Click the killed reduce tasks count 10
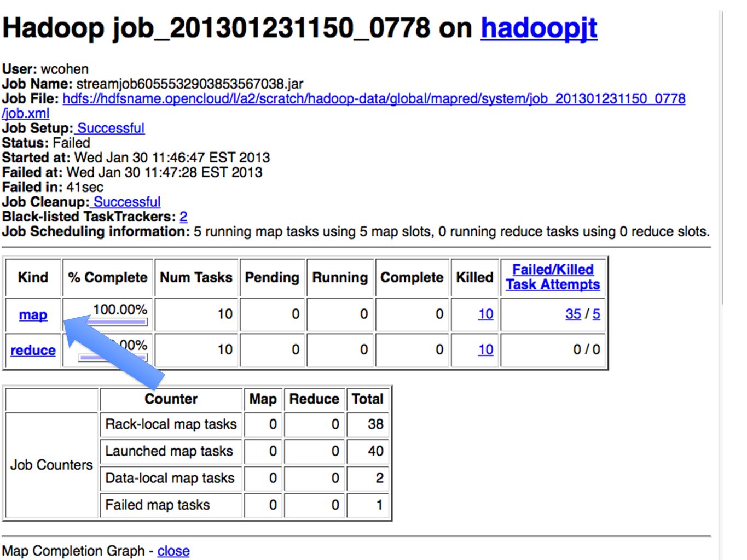747x560 pixels. pyautogui.click(x=485, y=349)
